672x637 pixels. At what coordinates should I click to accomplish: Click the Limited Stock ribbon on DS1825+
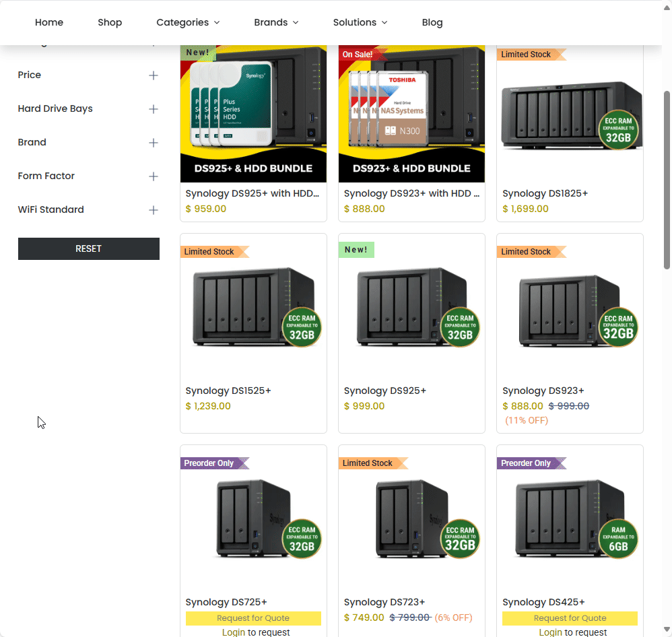coord(531,55)
